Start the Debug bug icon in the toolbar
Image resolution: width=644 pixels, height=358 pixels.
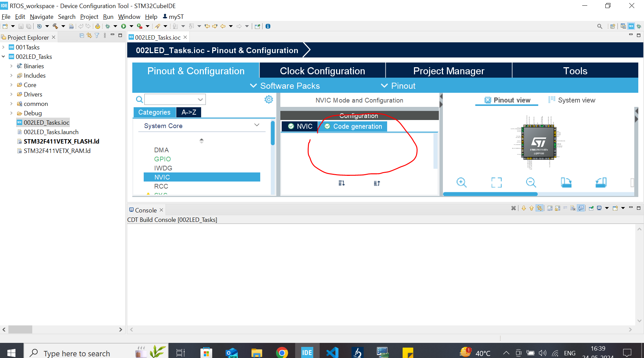click(x=107, y=26)
